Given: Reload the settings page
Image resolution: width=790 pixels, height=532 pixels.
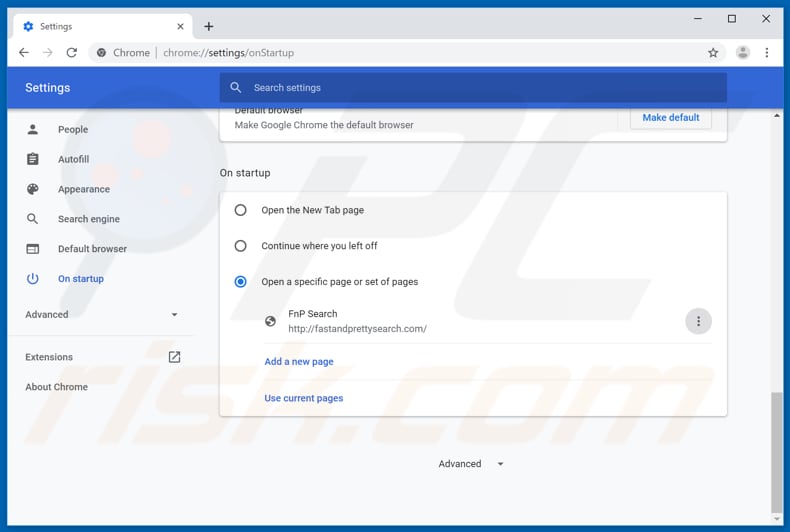Looking at the screenshot, I should pyautogui.click(x=72, y=52).
